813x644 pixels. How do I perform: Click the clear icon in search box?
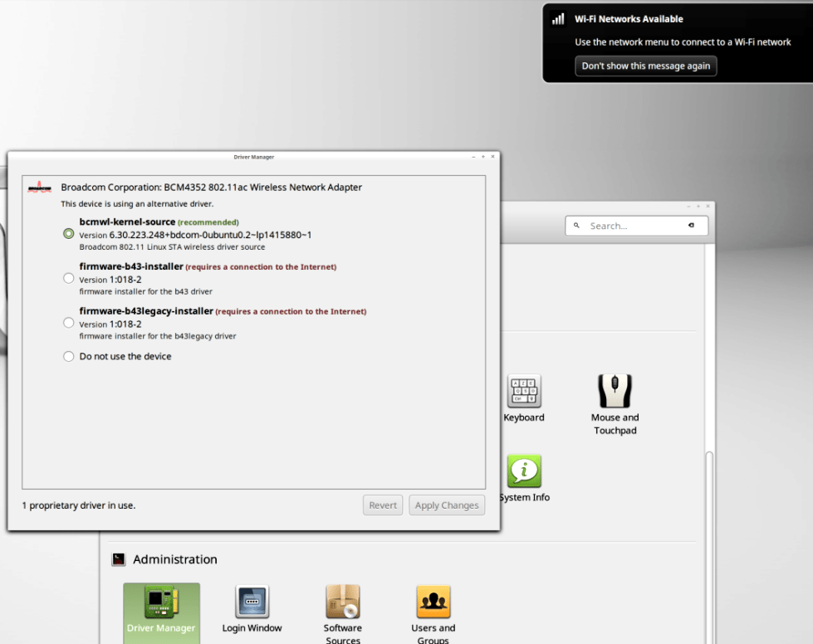pyautogui.click(x=691, y=226)
